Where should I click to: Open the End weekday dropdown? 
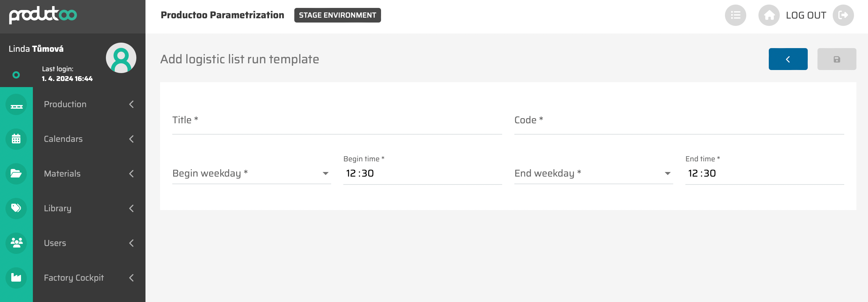(x=593, y=174)
